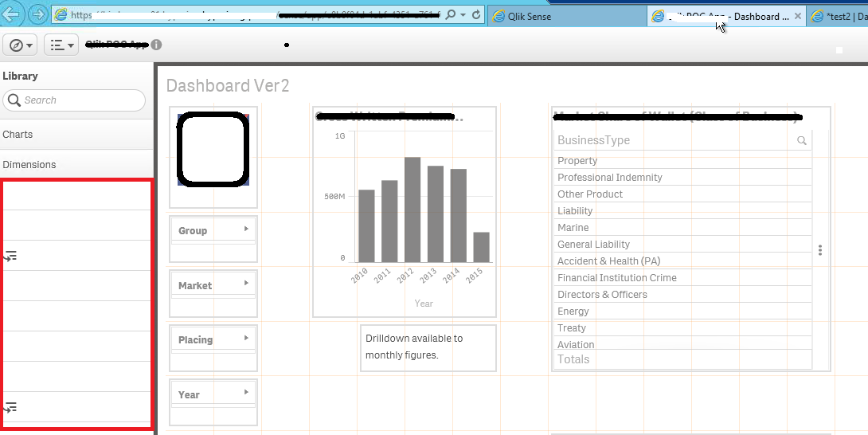Switch to the *test2 browser tab
This screenshot has width=868, height=435.
click(x=838, y=16)
